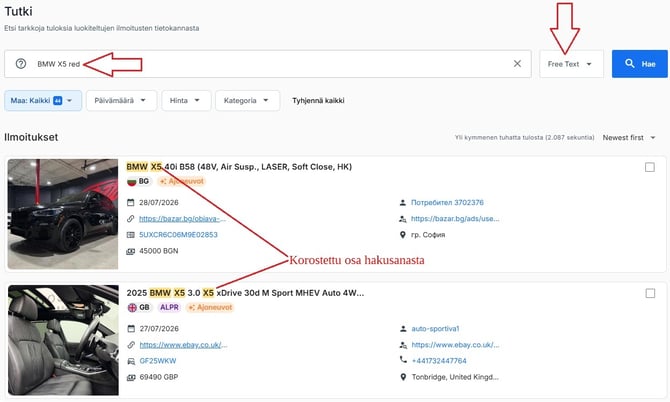Click the chain link icon beside the ebay.co.uk listing URL
Viewport: 670px width, 402px height.
[x=131, y=345]
